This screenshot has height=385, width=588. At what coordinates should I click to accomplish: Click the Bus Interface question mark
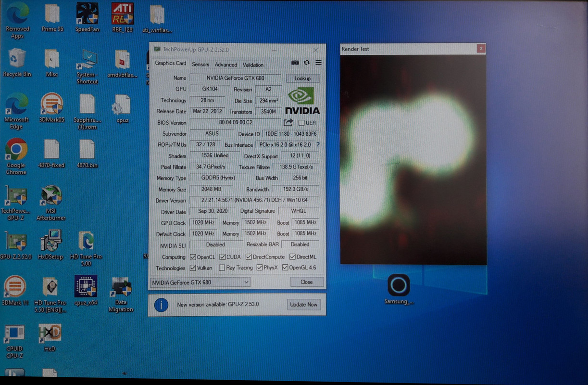[317, 144]
